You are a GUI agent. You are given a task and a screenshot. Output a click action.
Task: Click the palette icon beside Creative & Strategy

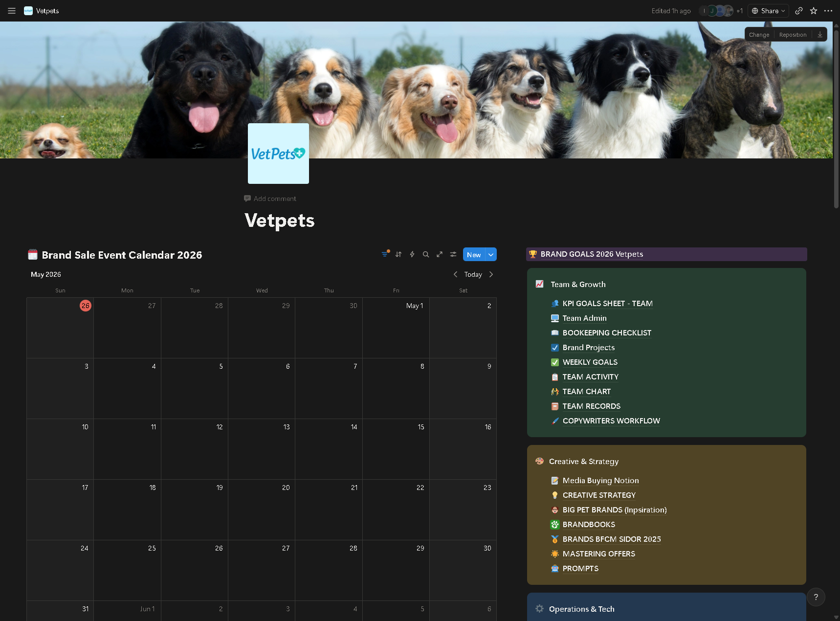(x=539, y=461)
